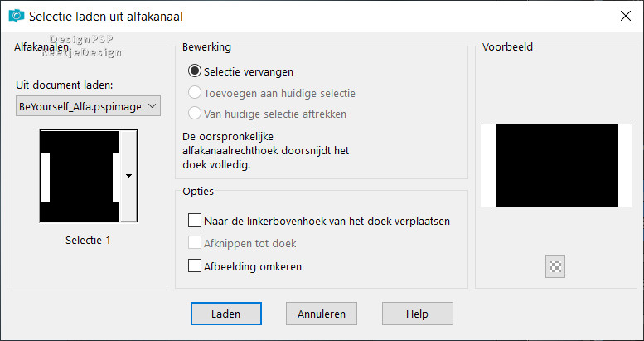
Task: Click the Selectie 1 label
Action: click(88, 241)
